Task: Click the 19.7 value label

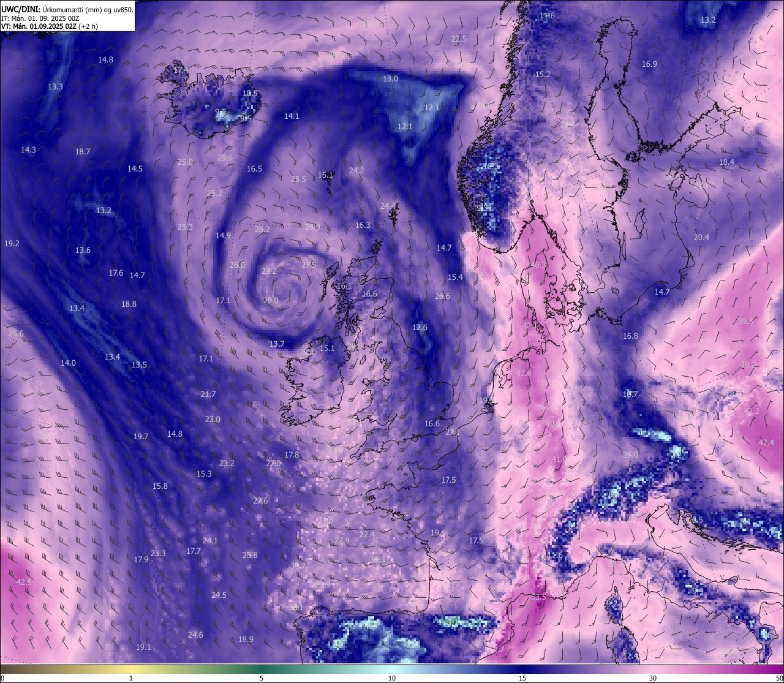Action: pyautogui.click(x=141, y=436)
